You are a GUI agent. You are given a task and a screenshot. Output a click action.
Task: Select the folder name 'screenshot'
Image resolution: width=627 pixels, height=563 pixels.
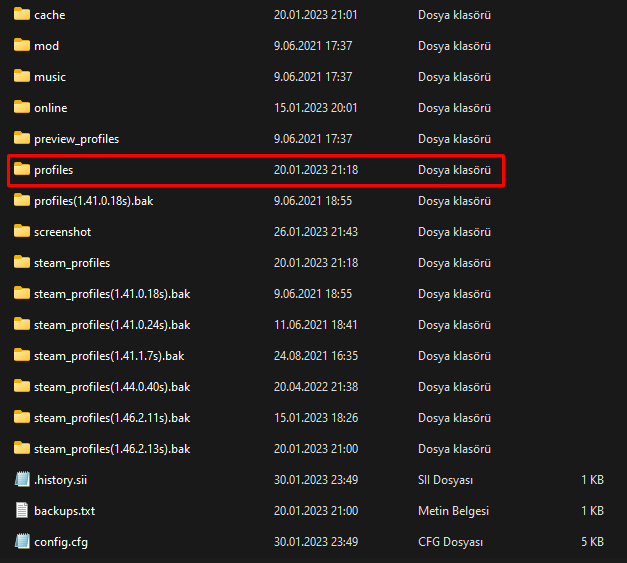62,232
